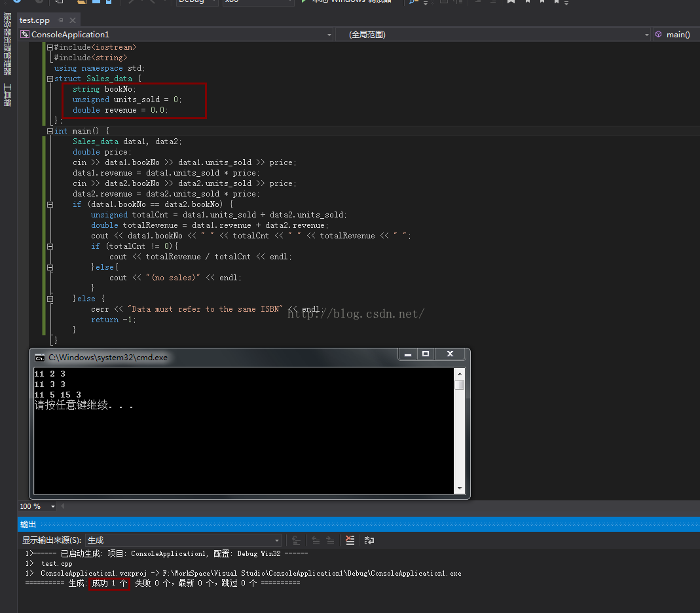Collapse the if (data1.bookNo == data2.bookNo) block
Screen dimensions: 700x613
pos(50,204)
